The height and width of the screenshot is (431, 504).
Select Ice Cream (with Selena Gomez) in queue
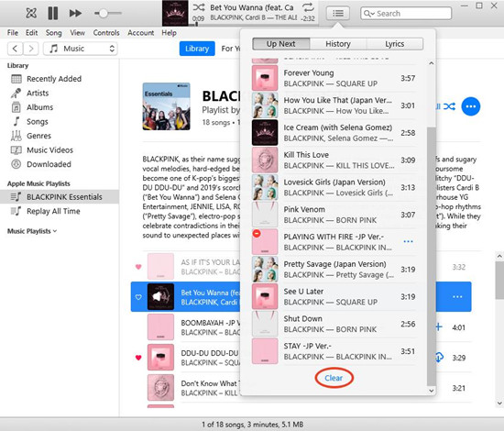(x=334, y=133)
